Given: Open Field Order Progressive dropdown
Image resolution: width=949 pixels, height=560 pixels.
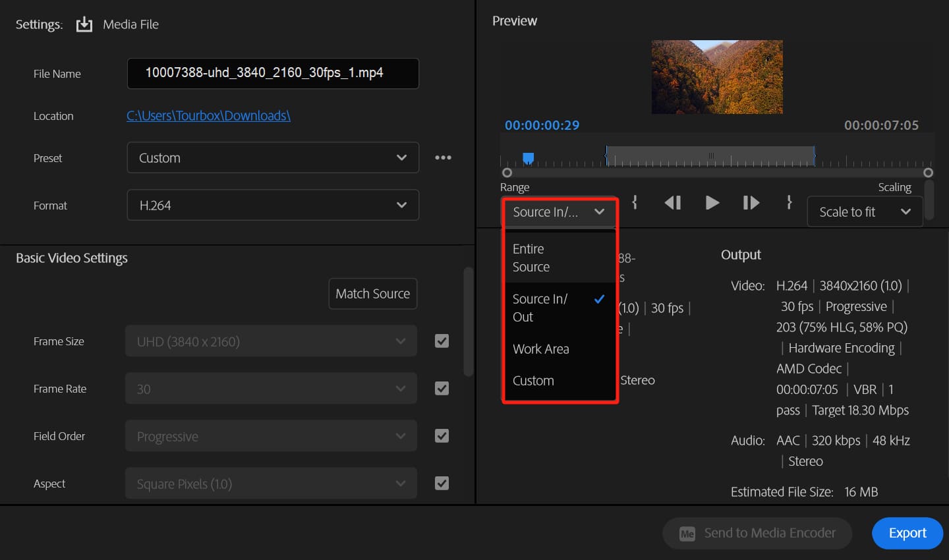Looking at the screenshot, I should tap(271, 436).
